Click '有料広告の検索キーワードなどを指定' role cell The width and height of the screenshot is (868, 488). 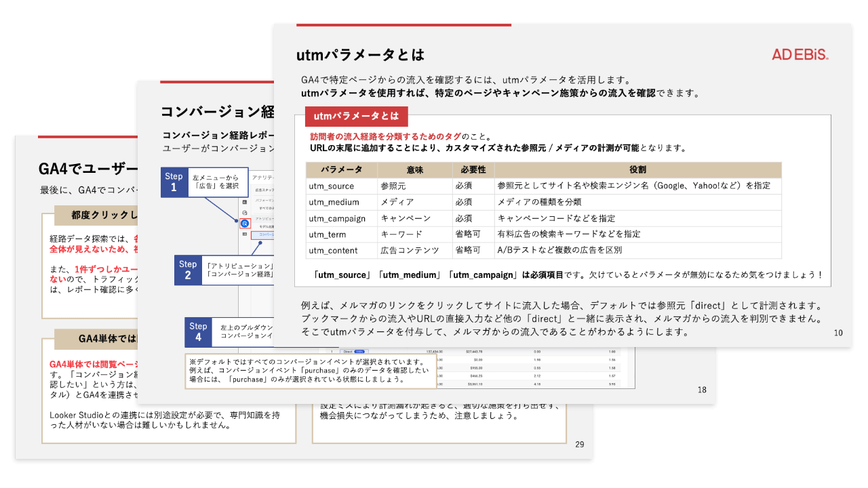[x=637, y=235]
